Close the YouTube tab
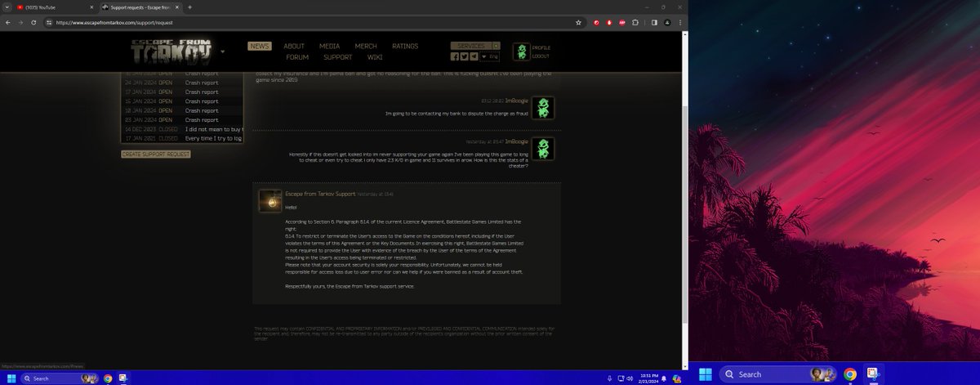980x385 pixels. pos(91,7)
